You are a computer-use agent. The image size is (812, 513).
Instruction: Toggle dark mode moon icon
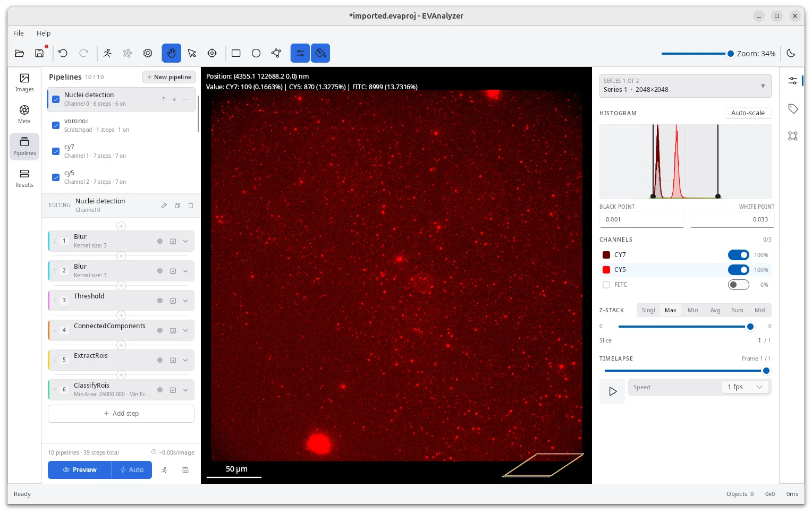pyautogui.click(x=791, y=53)
